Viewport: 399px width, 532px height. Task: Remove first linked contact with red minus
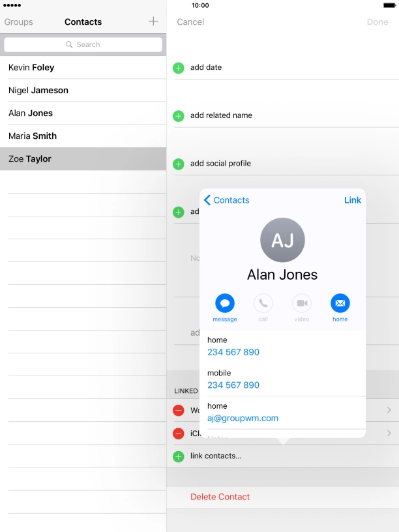[178, 411]
